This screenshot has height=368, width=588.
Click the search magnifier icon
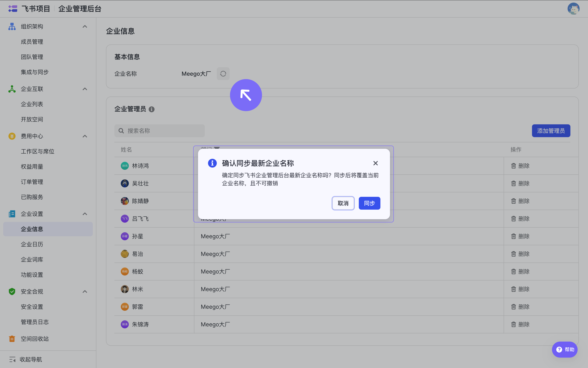click(x=121, y=131)
